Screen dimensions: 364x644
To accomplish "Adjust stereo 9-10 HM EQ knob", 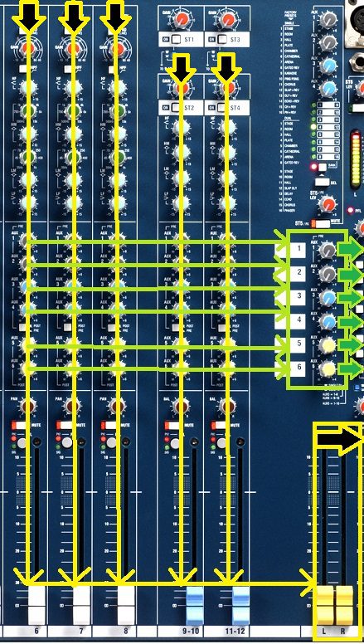I will pos(182,153).
